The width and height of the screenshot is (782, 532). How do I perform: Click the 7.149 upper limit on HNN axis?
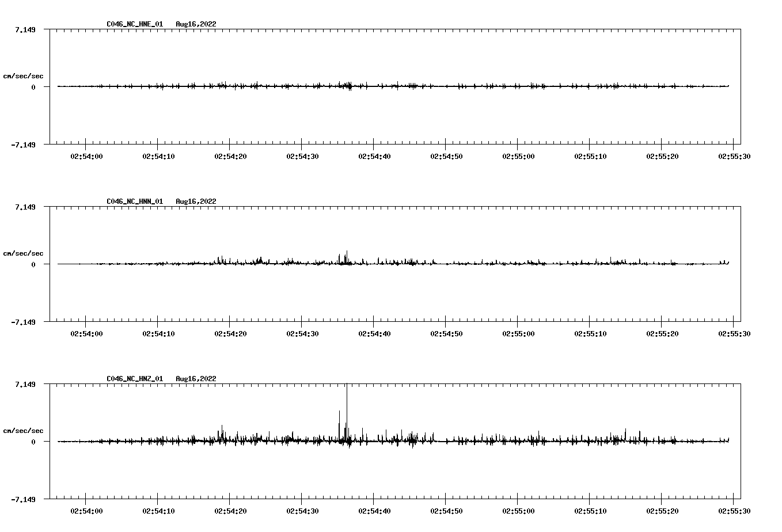click(25, 207)
